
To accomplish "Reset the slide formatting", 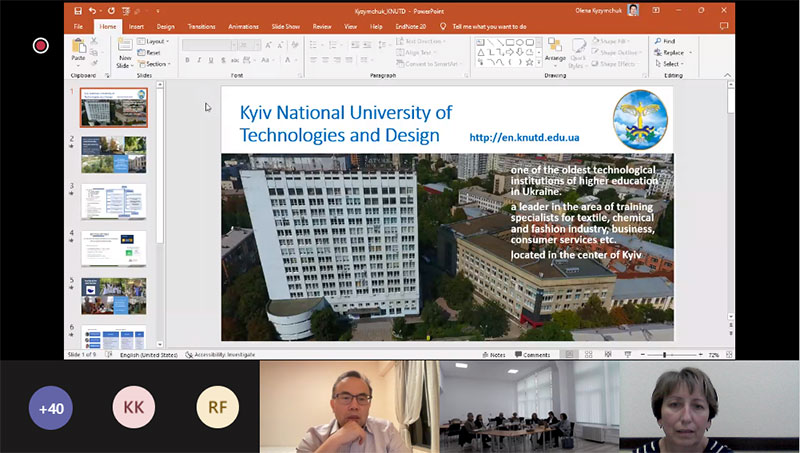I will coord(149,53).
